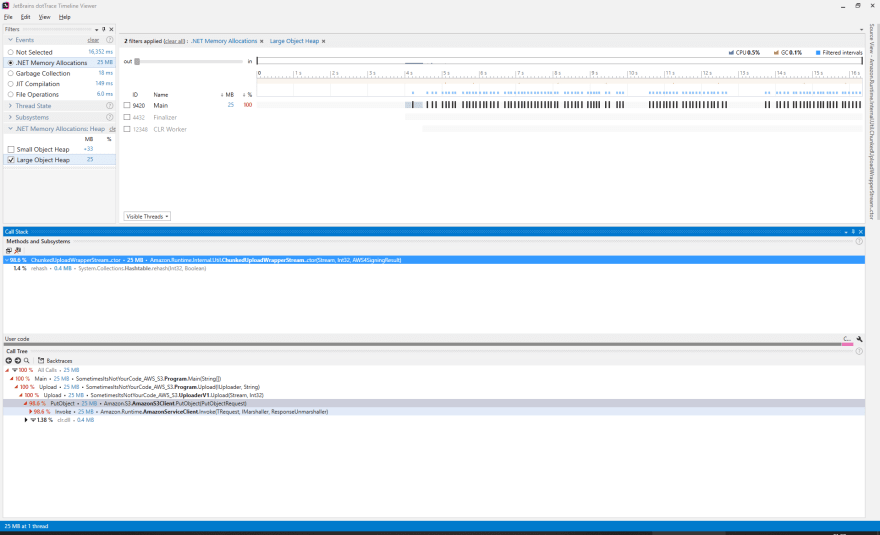Image resolution: width=880 pixels, height=535 pixels.
Task: Open the Call Stack panel options arrow
Action: coord(846,232)
